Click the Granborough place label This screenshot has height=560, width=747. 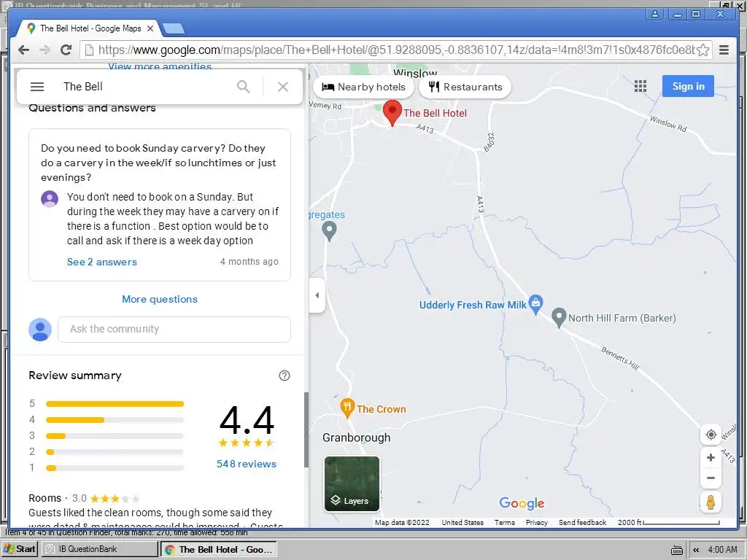[x=356, y=437]
